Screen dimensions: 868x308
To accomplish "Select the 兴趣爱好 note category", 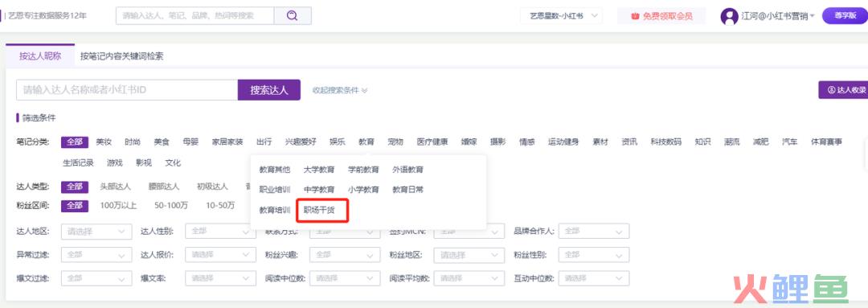I will click(301, 142).
